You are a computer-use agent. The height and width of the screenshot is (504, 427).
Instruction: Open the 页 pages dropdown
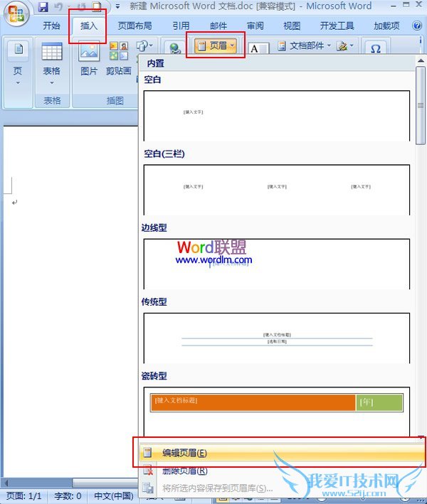coord(18,71)
